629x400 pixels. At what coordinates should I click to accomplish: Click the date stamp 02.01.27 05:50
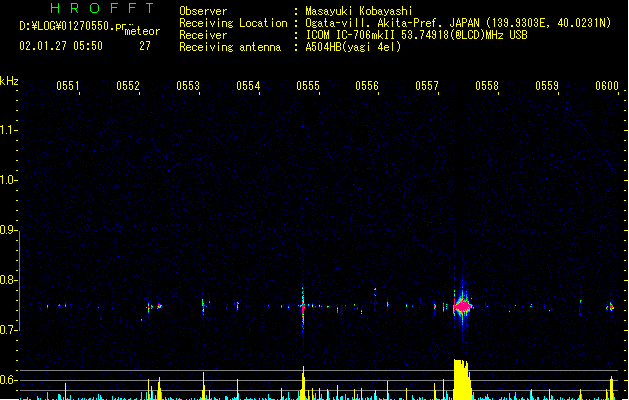pos(61,46)
